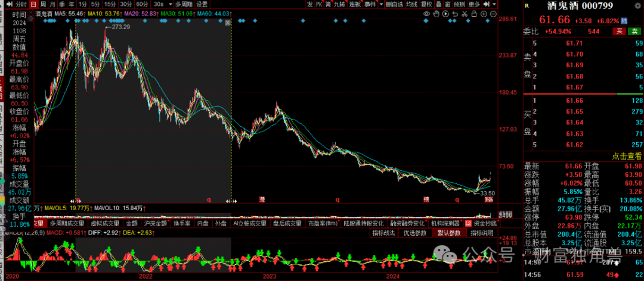Toggle 均线 moving averages

411,4
